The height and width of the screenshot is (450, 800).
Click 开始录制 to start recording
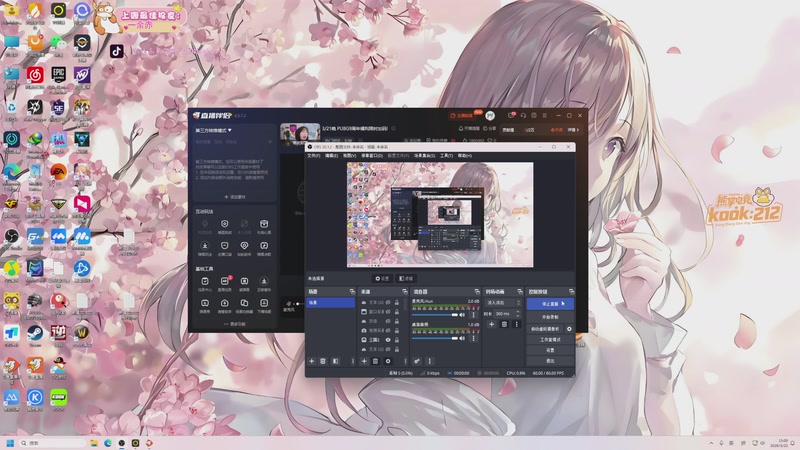click(550, 317)
